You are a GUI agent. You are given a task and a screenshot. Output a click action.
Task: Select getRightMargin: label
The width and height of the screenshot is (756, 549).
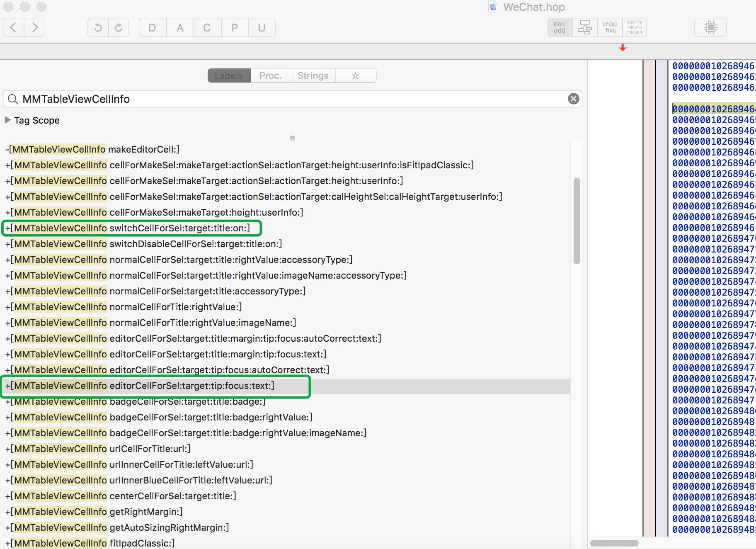(94, 512)
